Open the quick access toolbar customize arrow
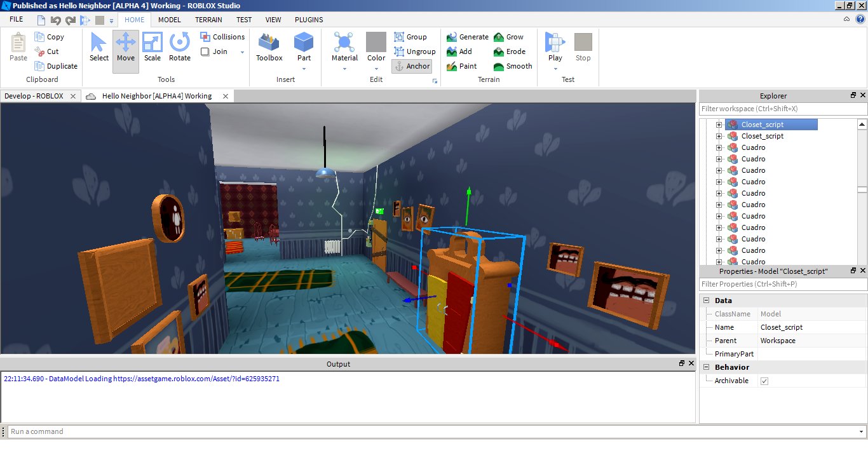 point(111,20)
